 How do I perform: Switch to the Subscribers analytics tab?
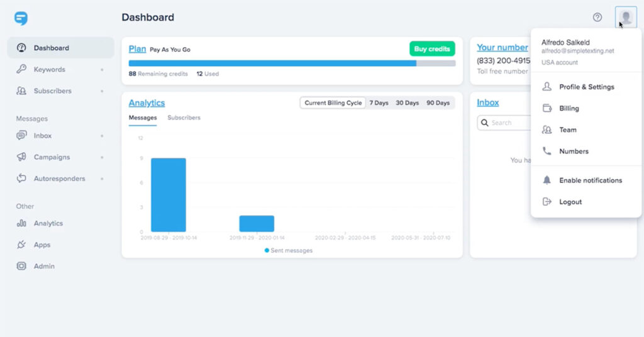pos(184,118)
